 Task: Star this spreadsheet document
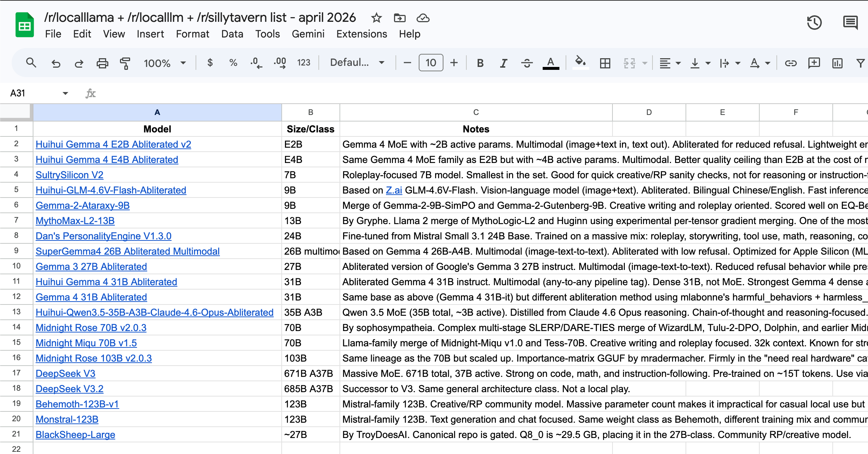pyautogui.click(x=377, y=18)
